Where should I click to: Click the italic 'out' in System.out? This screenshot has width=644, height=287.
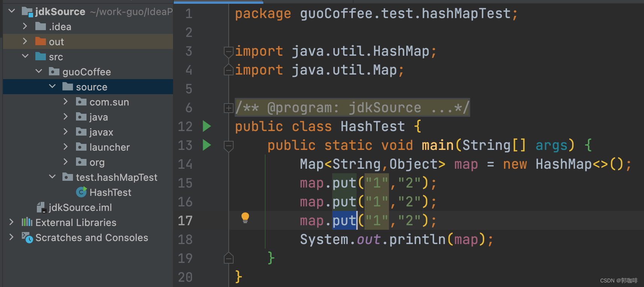[369, 240]
